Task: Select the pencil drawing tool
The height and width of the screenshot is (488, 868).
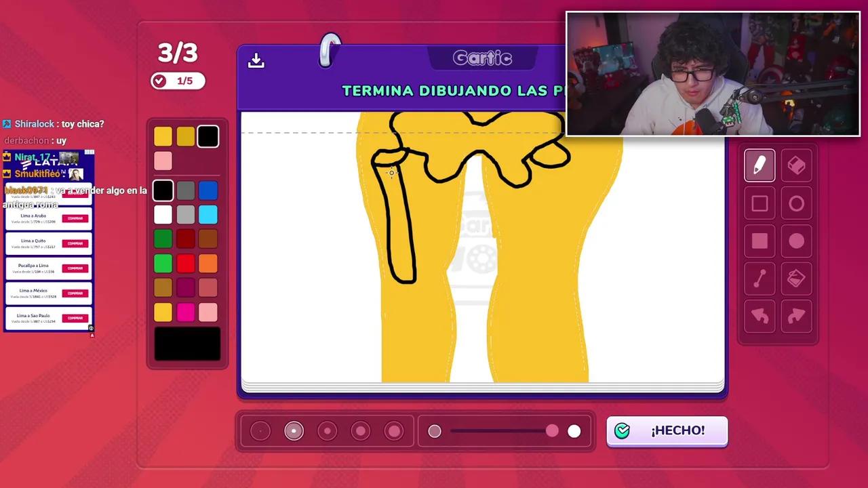Action: pos(759,165)
